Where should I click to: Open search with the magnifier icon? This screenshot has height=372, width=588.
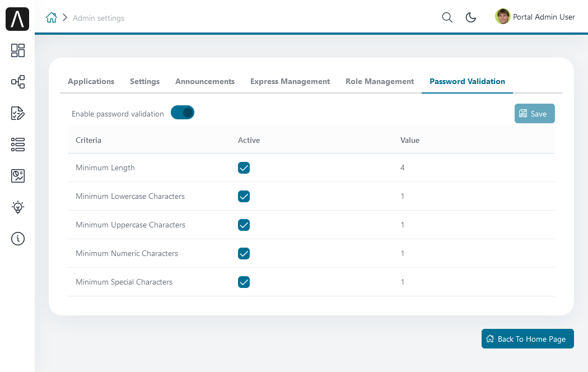pyautogui.click(x=447, y=17)
